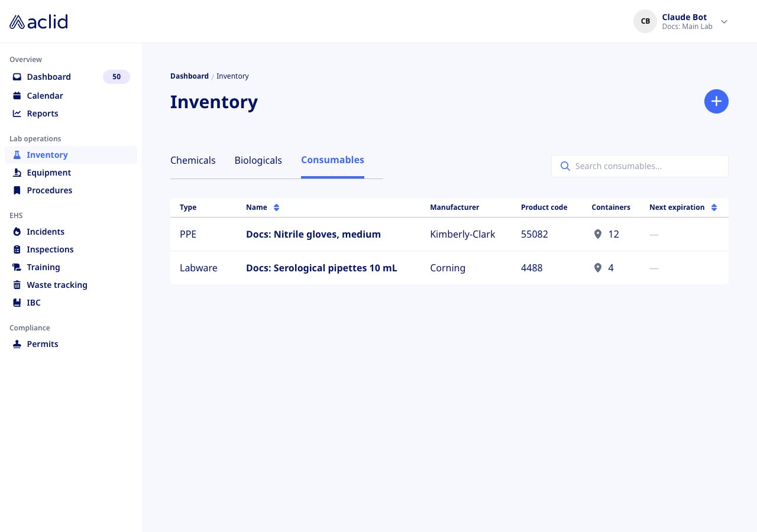
Task: Click the Inventory flask icon
Action: coord(17,155)
